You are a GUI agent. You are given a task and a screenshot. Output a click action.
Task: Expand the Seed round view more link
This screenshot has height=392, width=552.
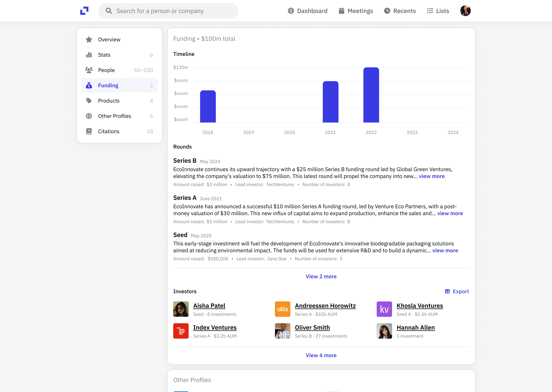pos(445,251)
